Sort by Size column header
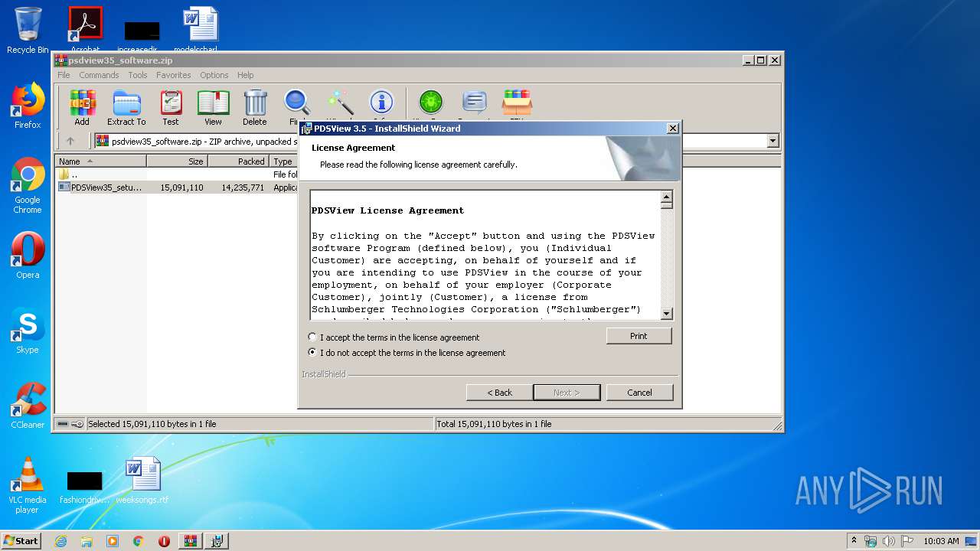The width and height of the screenshot is (980, 551). coord(177,161)
